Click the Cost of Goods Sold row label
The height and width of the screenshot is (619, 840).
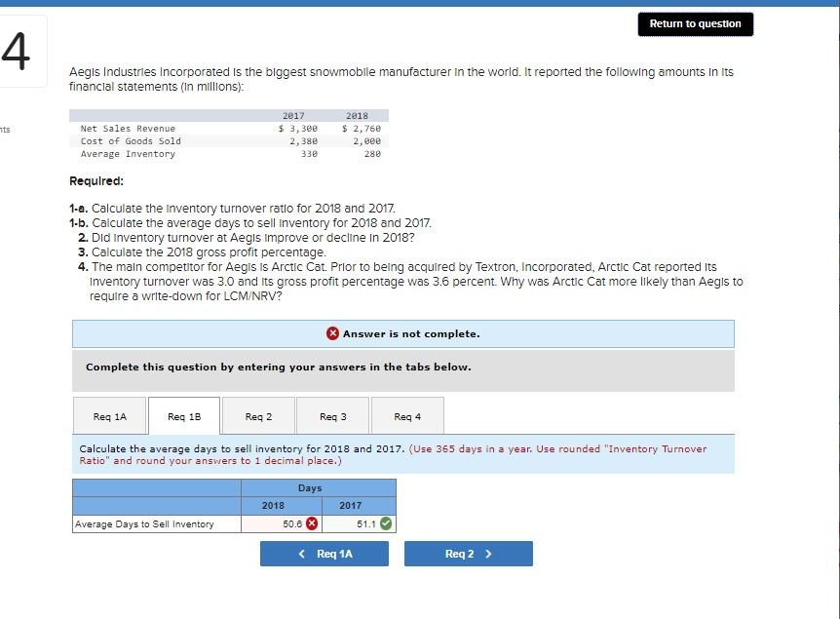131,141
